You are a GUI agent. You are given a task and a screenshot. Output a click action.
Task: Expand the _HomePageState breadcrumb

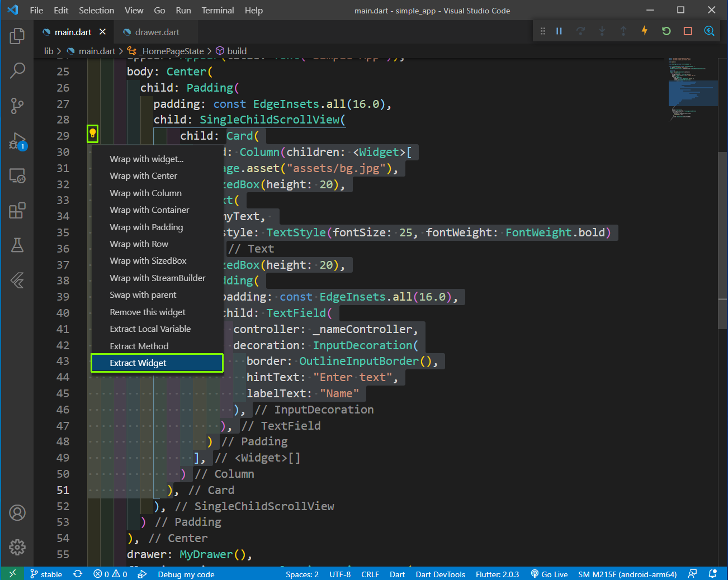click(x=166, y=51)
